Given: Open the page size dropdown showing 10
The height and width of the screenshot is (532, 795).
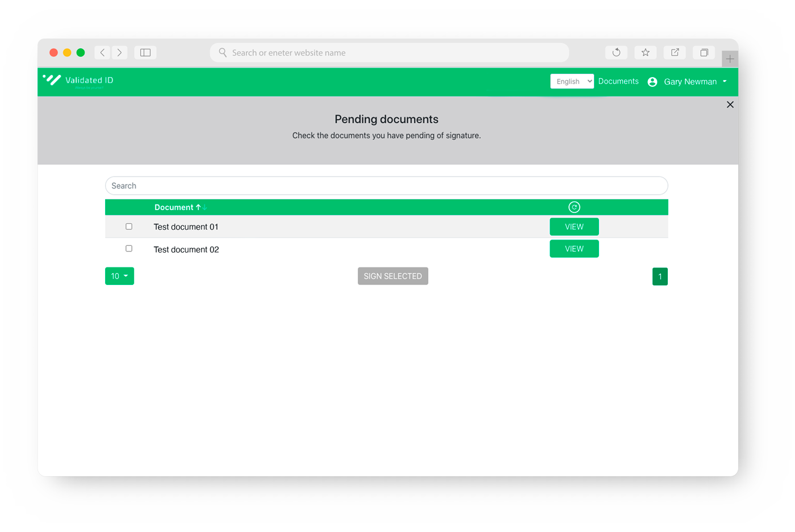Looking at the screenshot, I should (119, 276).
